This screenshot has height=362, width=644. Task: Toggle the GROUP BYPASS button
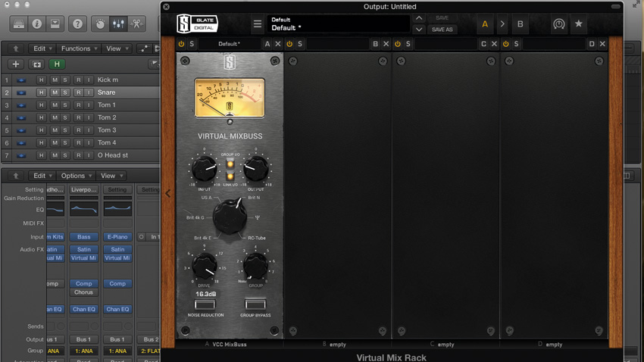pyautogui.click(x=255, y=304)
